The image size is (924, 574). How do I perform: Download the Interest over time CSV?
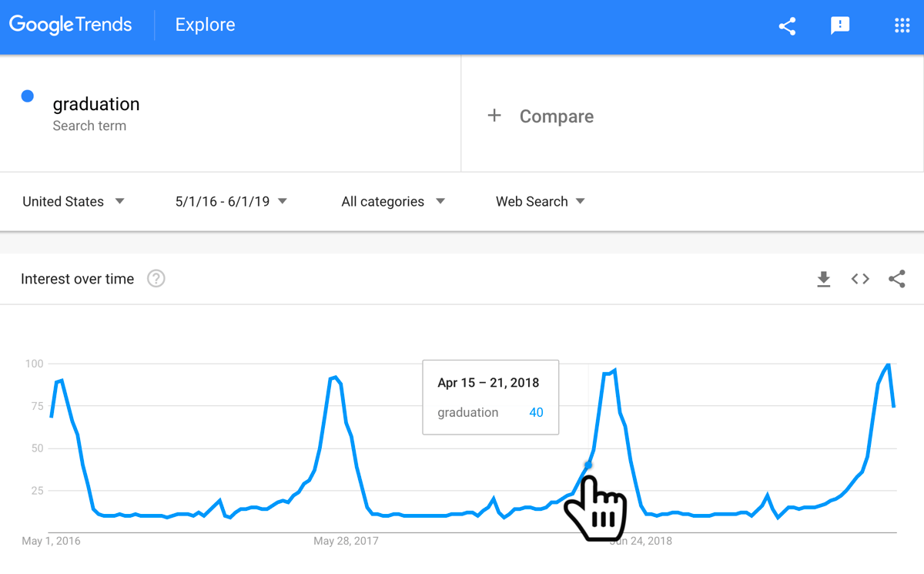(823, 279)
